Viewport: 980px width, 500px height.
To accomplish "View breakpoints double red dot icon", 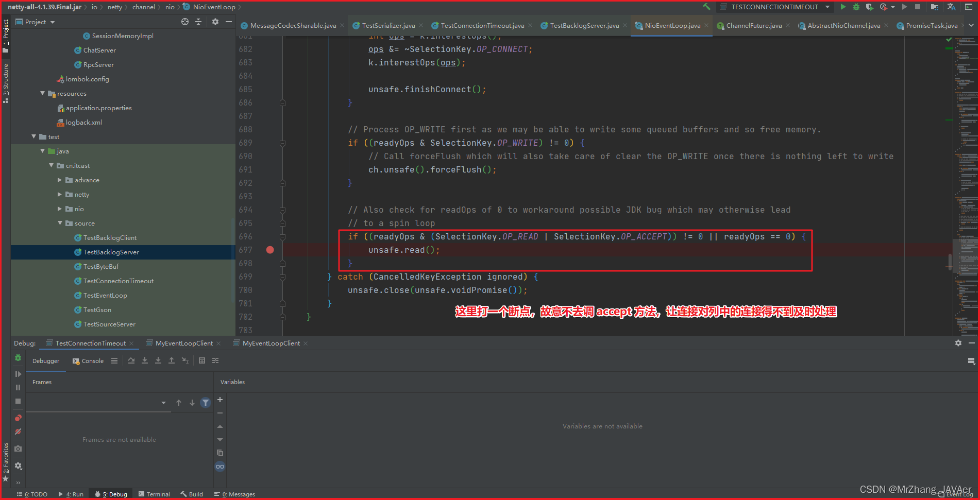I will 18,418.
